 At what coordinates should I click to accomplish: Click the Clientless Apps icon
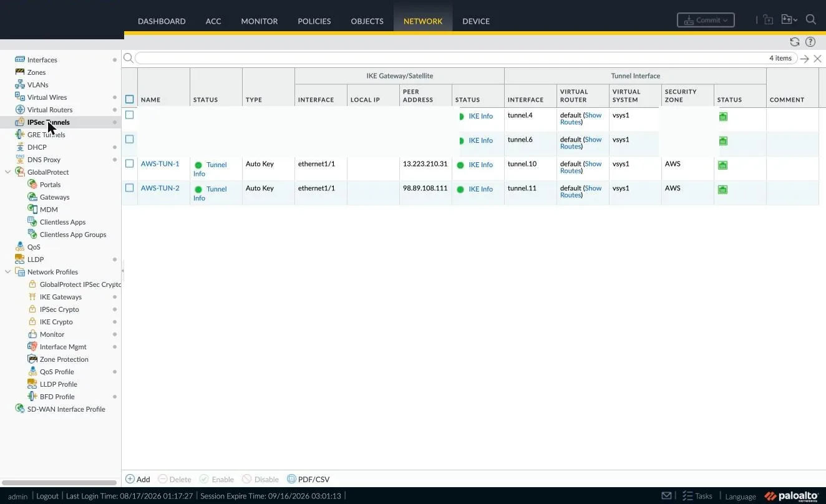pyautogui.click(x=32, y=222)
